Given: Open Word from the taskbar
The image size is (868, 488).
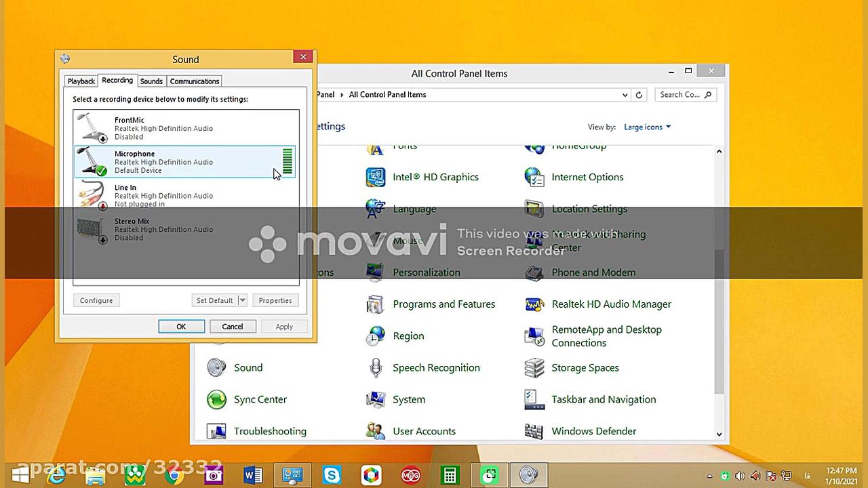Looking at the screenshot, I should point(253,475).
